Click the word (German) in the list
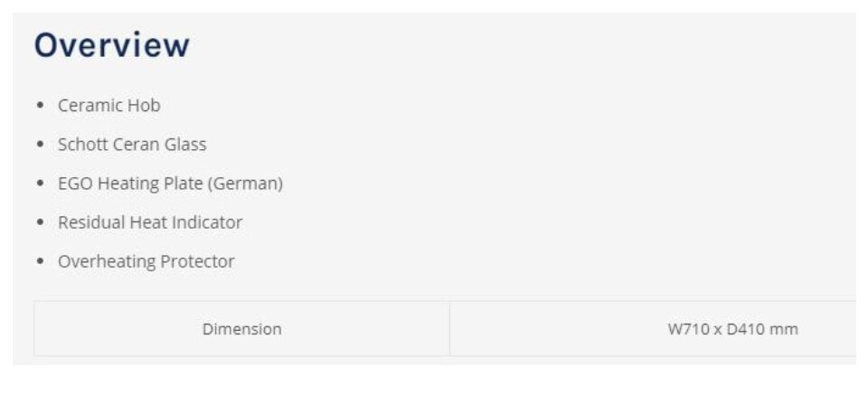This screenshot has height=405, width=868. pyautogui.click(x=245, y=184)
